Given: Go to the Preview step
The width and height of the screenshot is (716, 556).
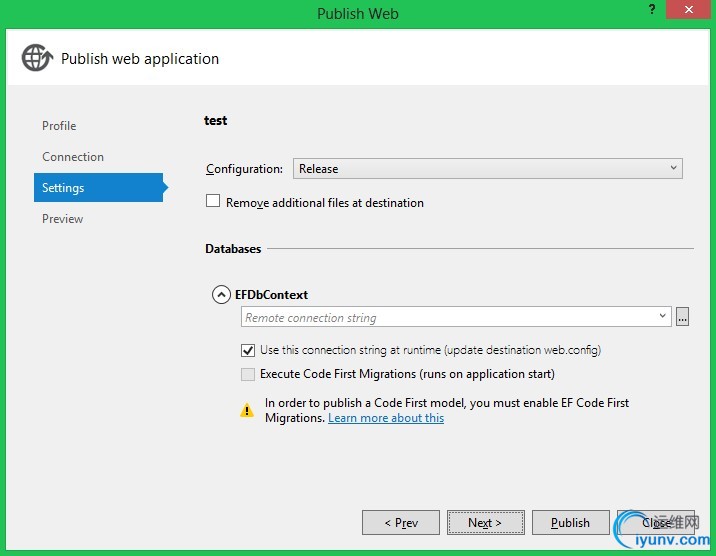Looking at the screenshot, I should click(x=63, y=219).
